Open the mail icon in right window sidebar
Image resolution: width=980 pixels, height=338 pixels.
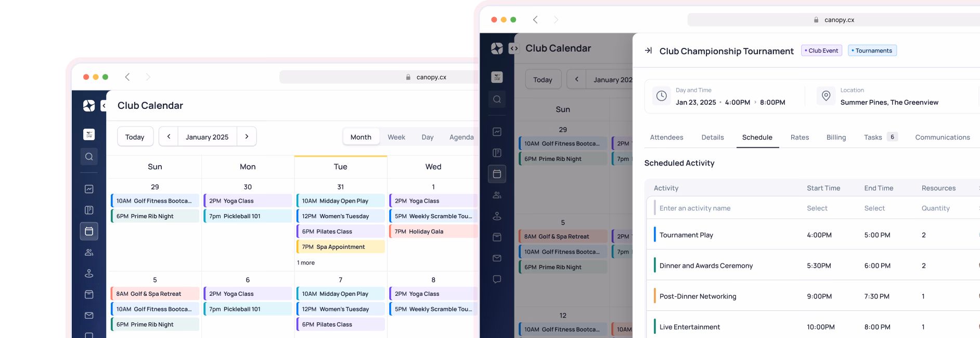(x=497, y=258)
